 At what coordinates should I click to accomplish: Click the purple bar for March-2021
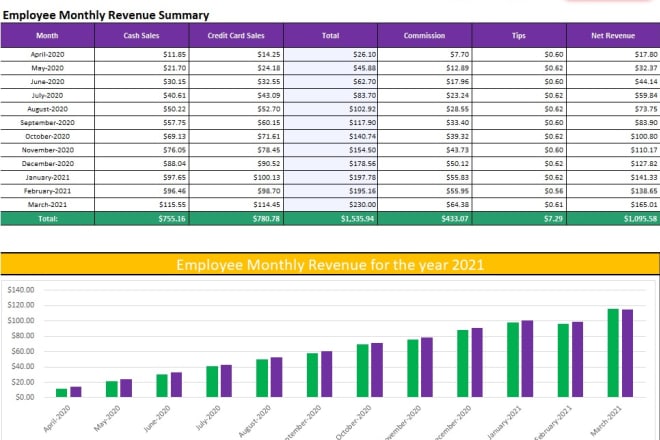628,353
